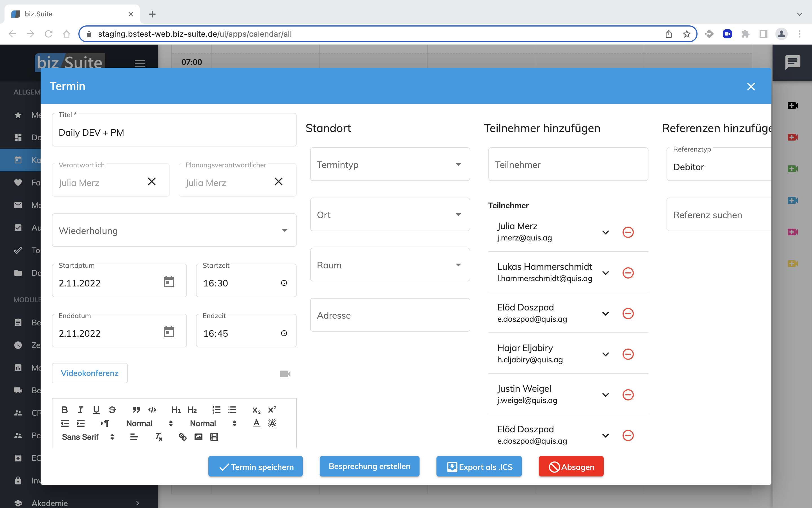Open text color picker

coord(256,423)
